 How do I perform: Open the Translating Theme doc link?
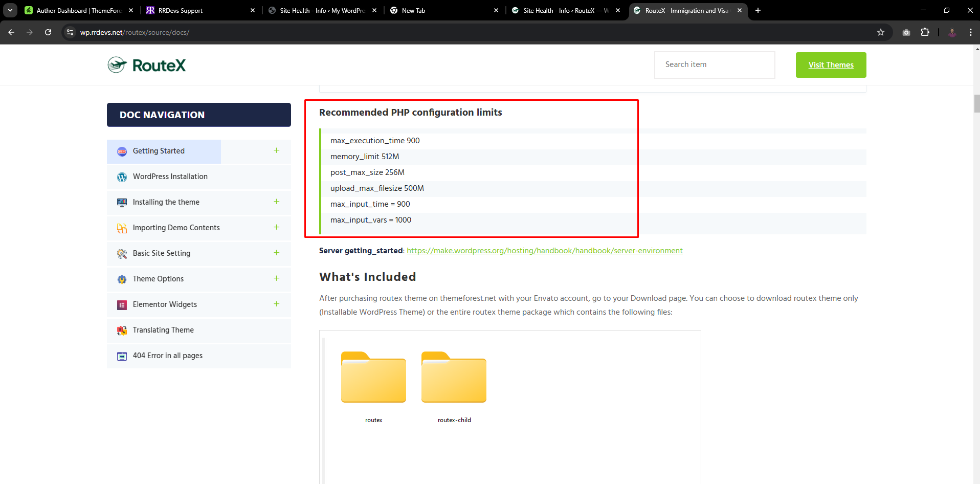click(163, 330)
